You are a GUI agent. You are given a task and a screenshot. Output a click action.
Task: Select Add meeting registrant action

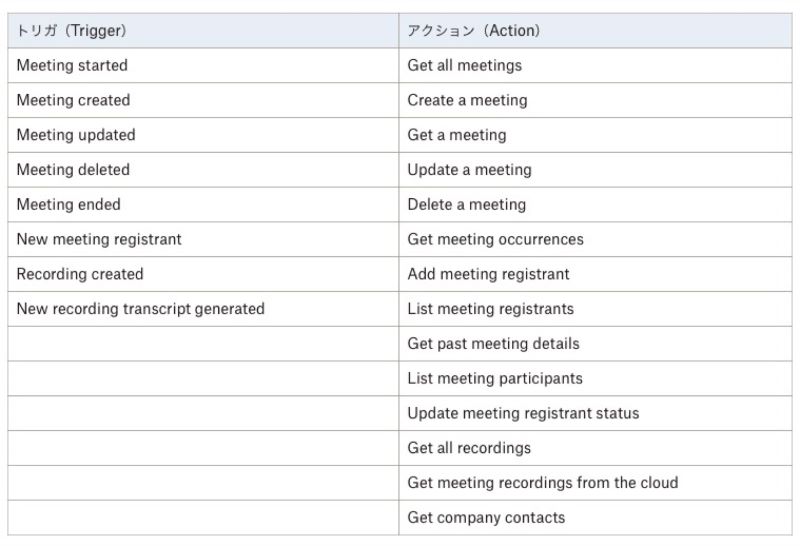coord(595,274)
